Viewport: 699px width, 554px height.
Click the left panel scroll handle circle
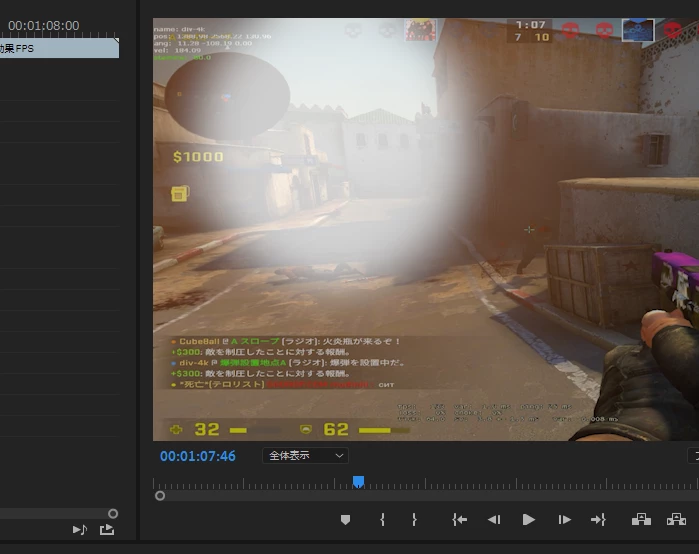[113, 514]
